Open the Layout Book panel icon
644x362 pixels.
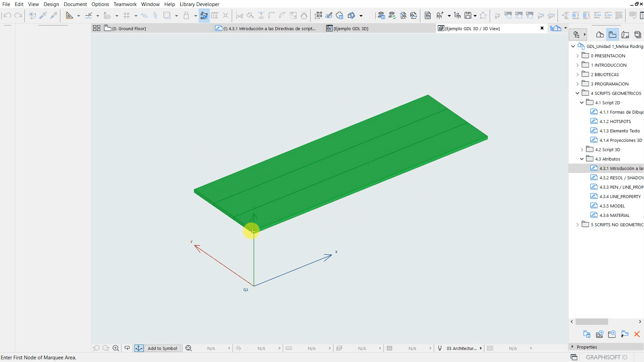pos(625,35)
